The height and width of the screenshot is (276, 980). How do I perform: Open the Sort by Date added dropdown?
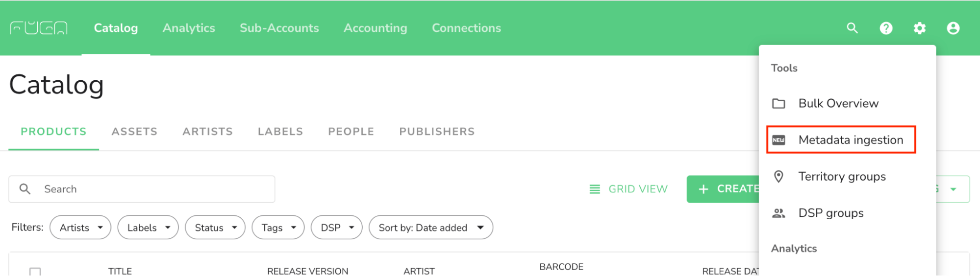(x=431, y=228)
